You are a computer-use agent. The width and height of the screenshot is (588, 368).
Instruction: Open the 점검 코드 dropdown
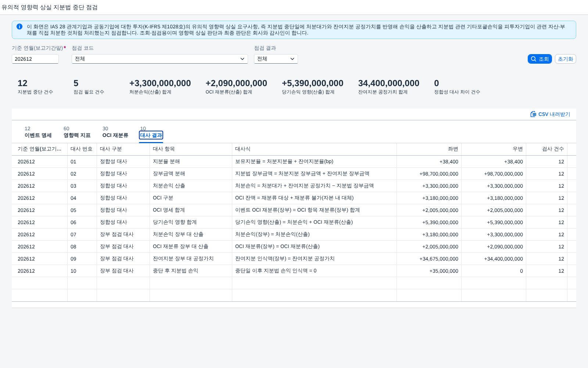tap(160, 59)
